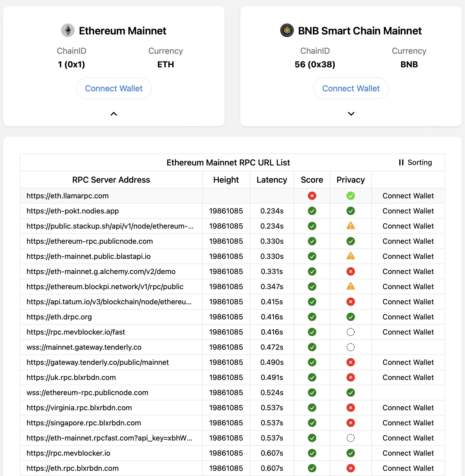This screenshot has width=465, height=476.
Task: Expand the BNB Smart Chain card chevron
Action: pos(351,114)
